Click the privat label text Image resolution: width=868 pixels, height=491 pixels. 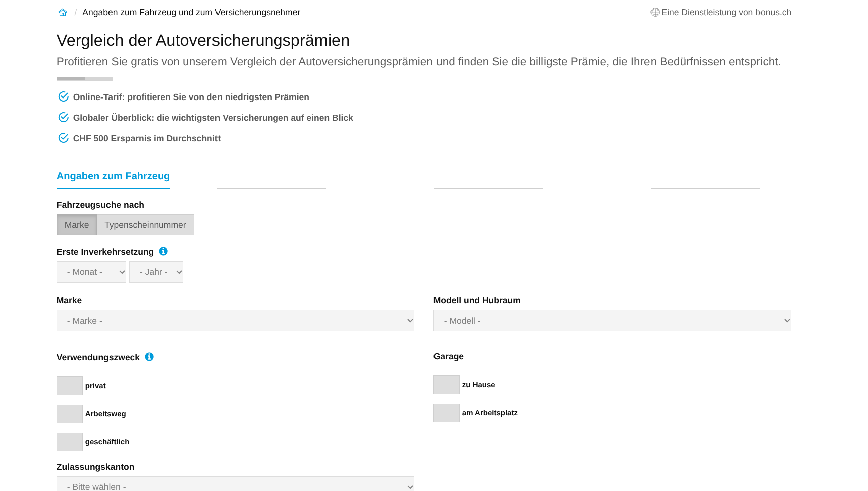(x=95, y=386)
